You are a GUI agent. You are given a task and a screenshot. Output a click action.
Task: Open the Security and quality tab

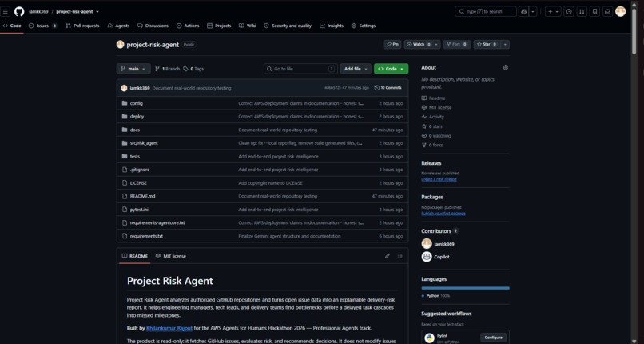pyautogui.click(x=288, y=26)
